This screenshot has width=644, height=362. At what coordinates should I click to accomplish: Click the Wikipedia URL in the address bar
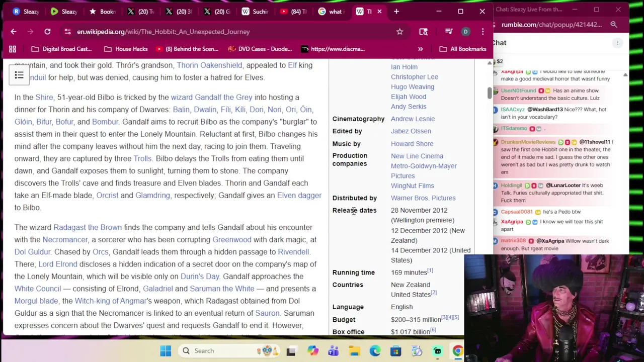click(163, 32)
